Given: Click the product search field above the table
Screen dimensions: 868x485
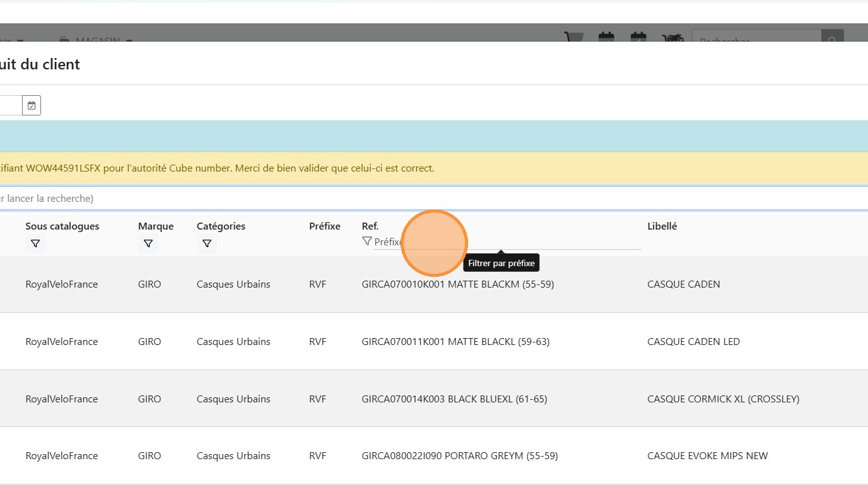Looking at the screenshot, I should click(x=378, y=198).
